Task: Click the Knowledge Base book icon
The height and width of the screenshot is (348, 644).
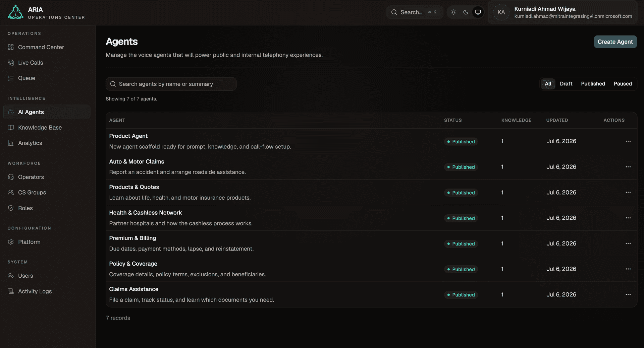Action: point(11,128)
